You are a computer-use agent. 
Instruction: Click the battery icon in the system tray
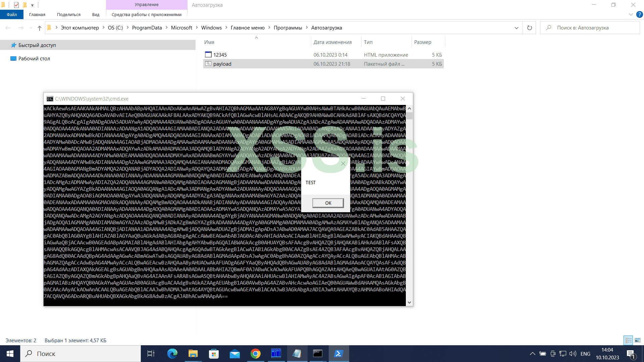[x=542, y=354]
